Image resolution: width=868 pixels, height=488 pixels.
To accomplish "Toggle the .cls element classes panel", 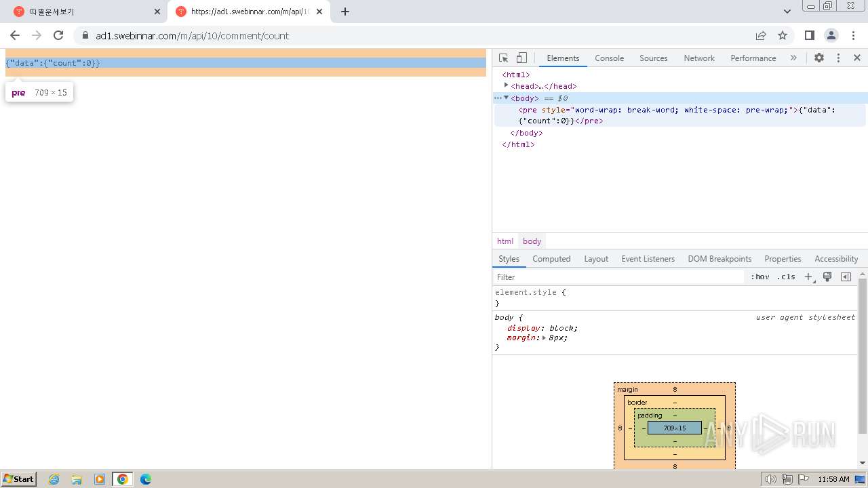I will [787, 277].
